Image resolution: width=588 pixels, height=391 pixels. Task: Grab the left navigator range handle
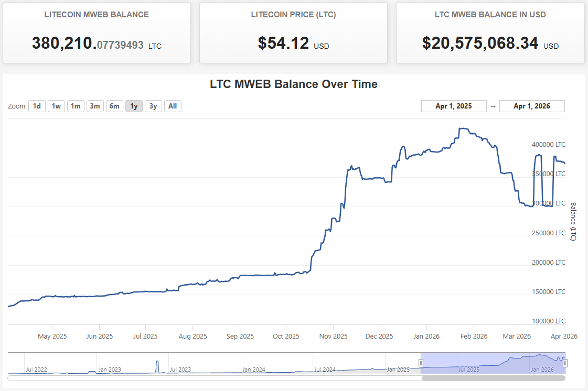coord(421,363)
